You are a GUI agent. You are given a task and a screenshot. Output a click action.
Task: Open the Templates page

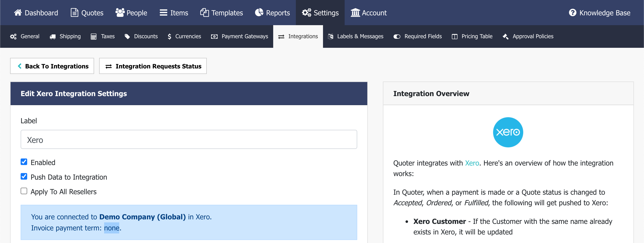pos(221,13)
